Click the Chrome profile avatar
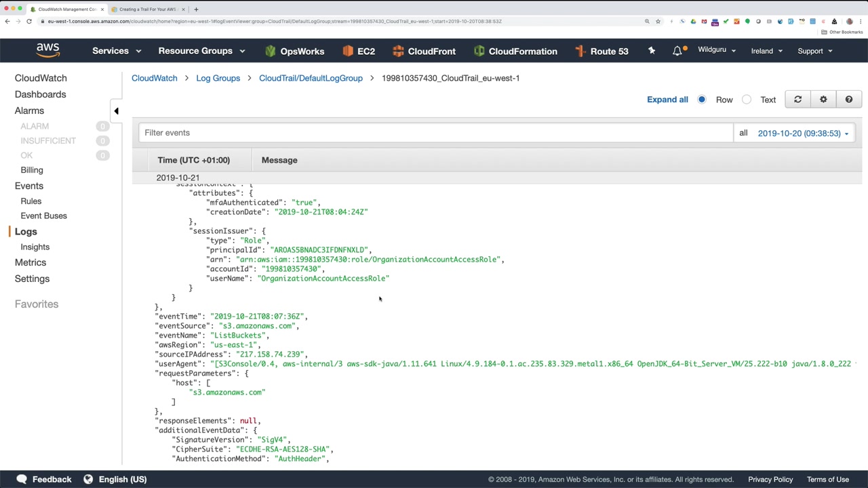This screenshot has width=868, height=488. tap(850, 22)
